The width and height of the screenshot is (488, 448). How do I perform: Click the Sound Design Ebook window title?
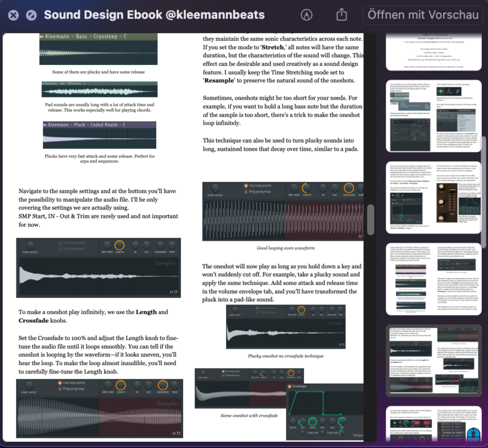tap(154, 15)
